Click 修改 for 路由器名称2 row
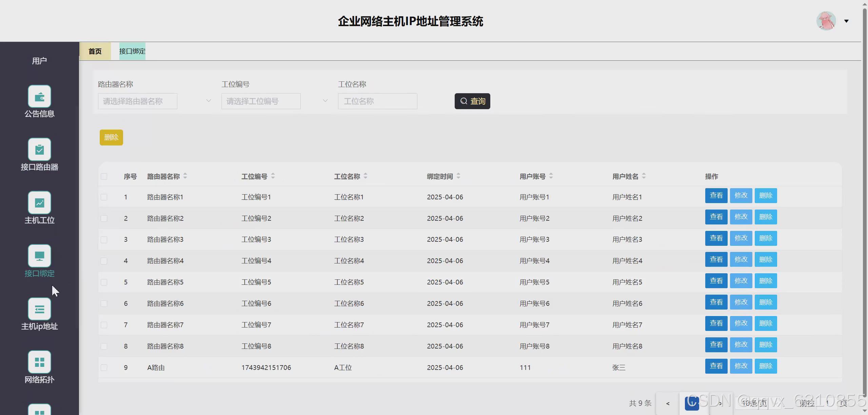The image size is (868, 415). pos(741,217)
